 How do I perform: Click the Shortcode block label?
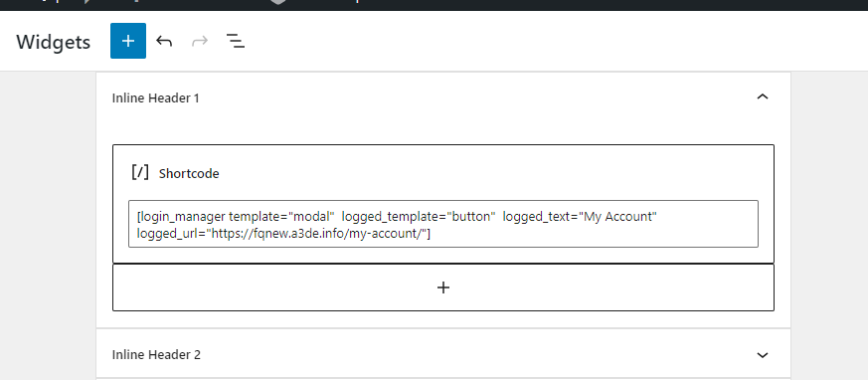189,173
